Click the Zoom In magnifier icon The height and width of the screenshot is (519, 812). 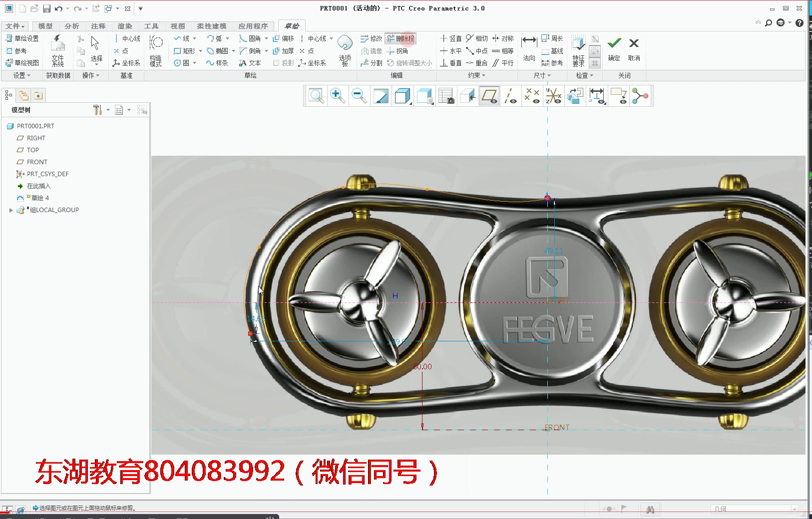tap(338, 95)
